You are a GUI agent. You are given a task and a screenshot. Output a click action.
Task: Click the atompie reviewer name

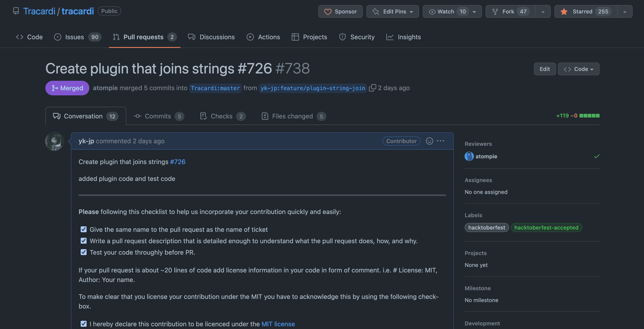(x=486, y=156)
